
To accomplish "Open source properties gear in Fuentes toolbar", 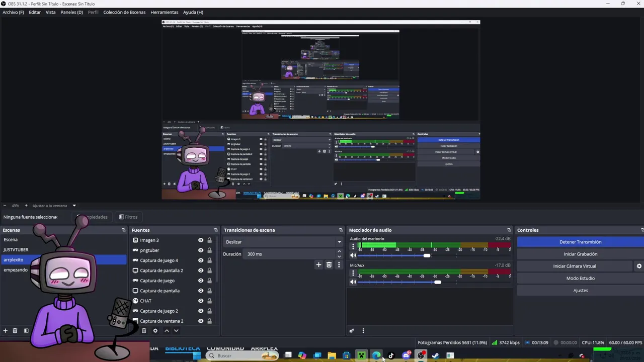I will (x=155, y=331).
